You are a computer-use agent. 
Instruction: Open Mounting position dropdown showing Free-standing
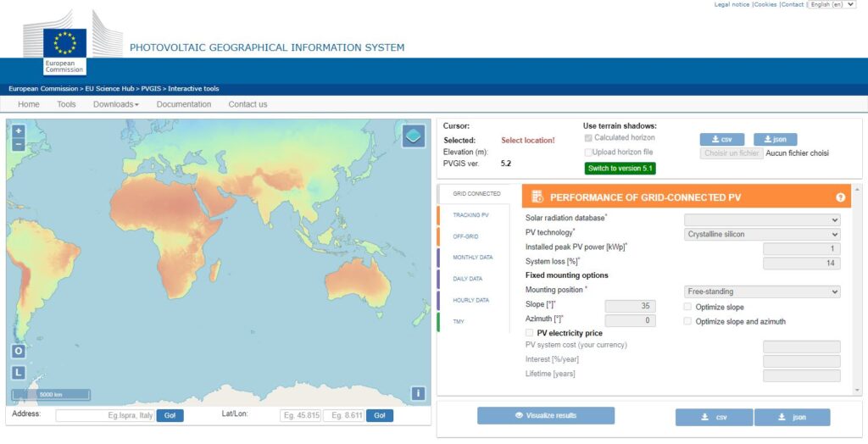point(762,291)
